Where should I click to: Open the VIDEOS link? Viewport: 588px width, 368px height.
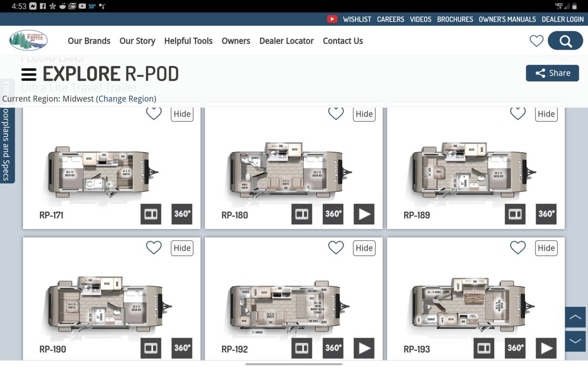(420, 19)
